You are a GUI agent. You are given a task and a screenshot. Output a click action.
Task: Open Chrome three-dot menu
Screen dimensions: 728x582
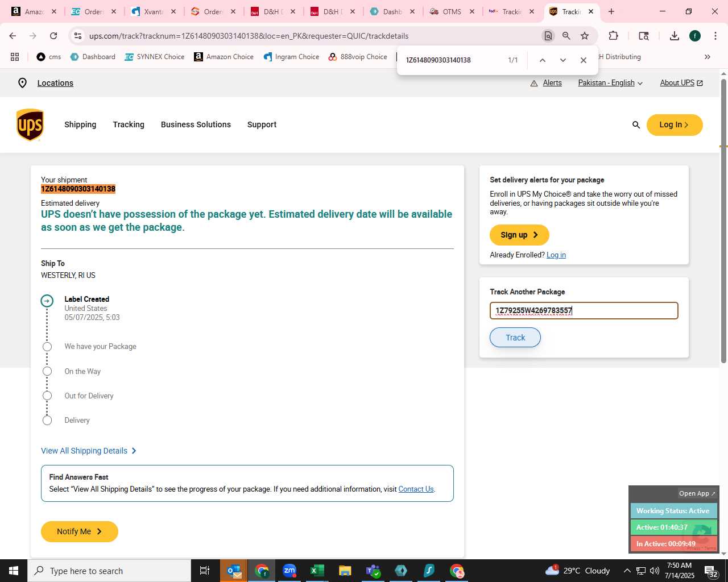point(715,36)
